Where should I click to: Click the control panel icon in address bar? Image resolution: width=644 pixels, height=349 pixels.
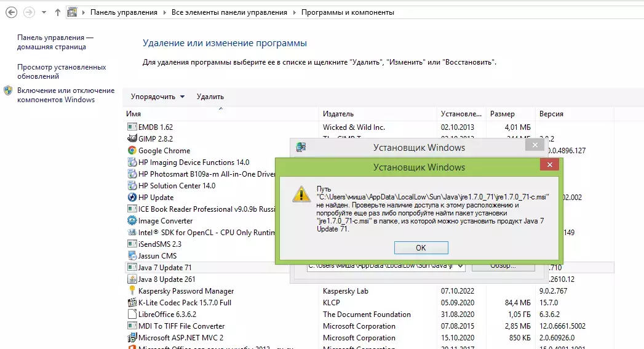coord(73,12)
